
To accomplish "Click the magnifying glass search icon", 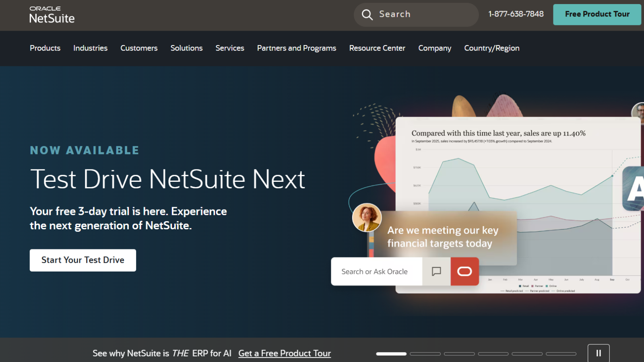I will [x=367, y=14].
